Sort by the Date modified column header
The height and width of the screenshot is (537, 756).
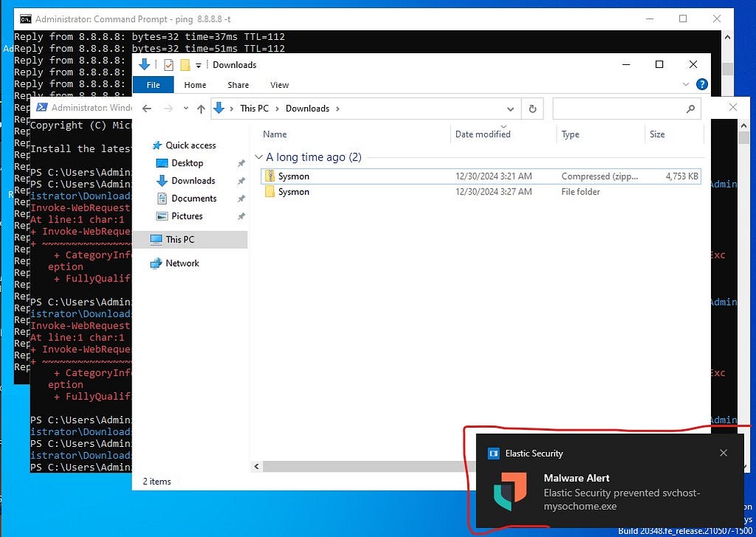pos(483,134)
